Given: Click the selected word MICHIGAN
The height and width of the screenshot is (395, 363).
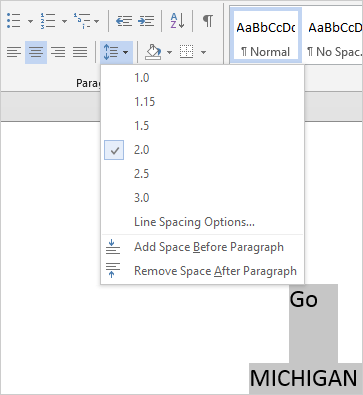Looking at the screenshot, I should pyautogui.click(x=304, y=378).
